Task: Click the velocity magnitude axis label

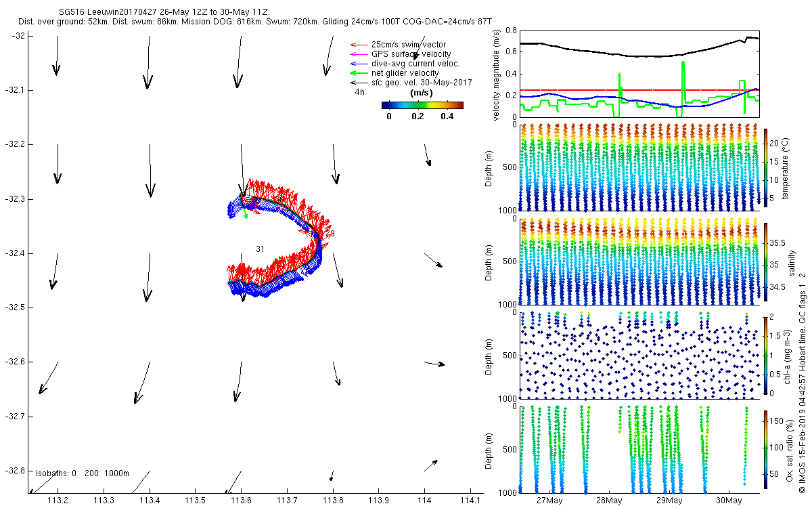Action: (497, 75)
